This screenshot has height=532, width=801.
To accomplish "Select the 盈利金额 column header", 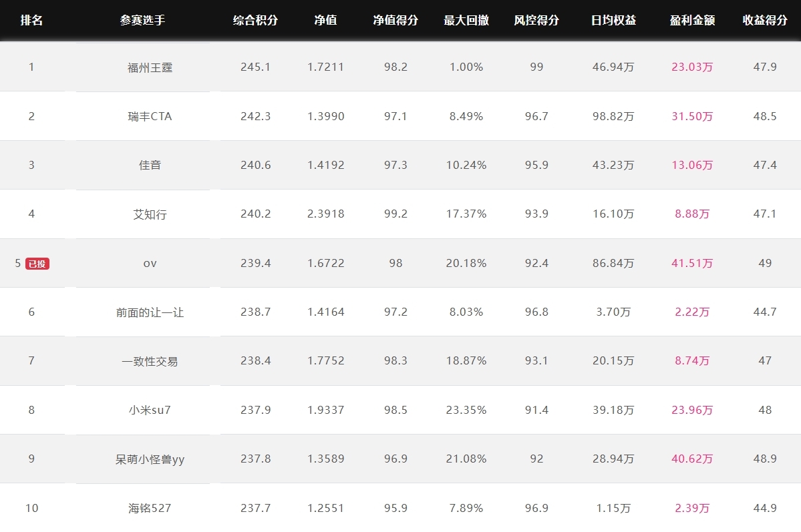I will pos(692,21).
